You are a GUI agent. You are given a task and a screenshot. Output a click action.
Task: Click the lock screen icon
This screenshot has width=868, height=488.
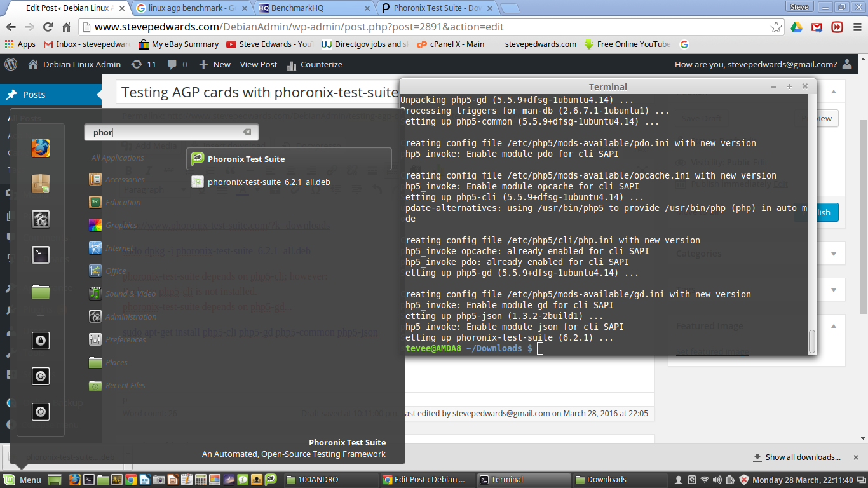coord(41,341)
